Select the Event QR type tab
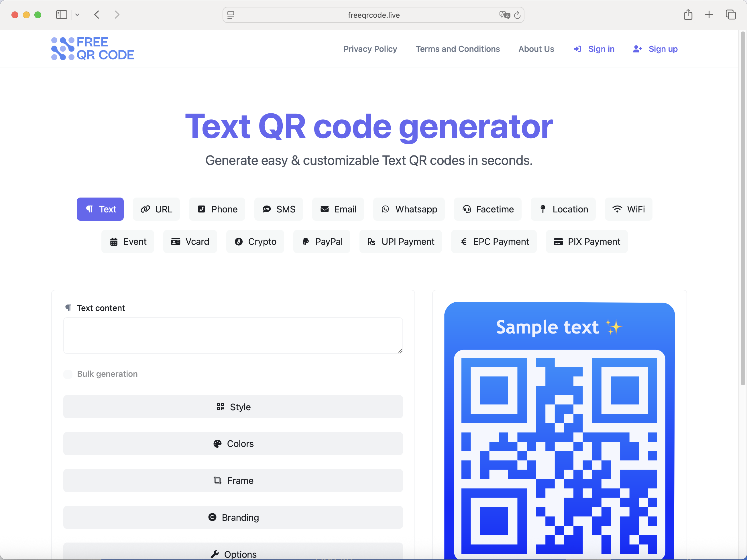This screenshot has height=560, width=747. 128,242
